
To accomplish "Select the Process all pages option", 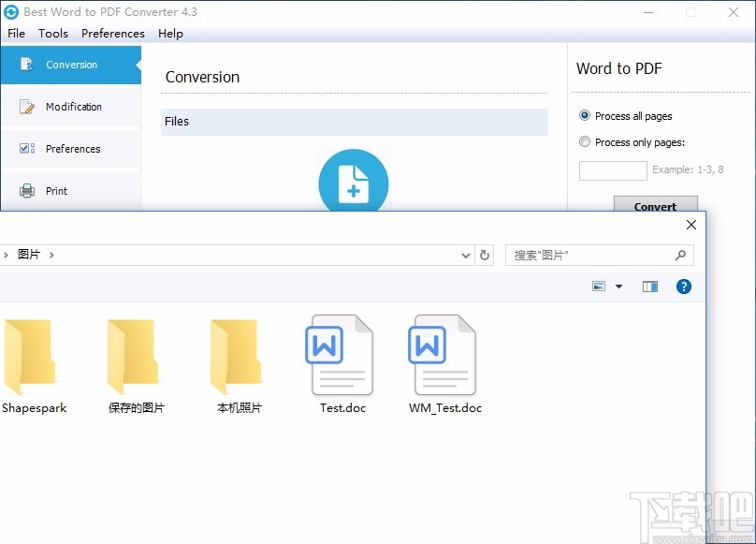I will point(585,115).
